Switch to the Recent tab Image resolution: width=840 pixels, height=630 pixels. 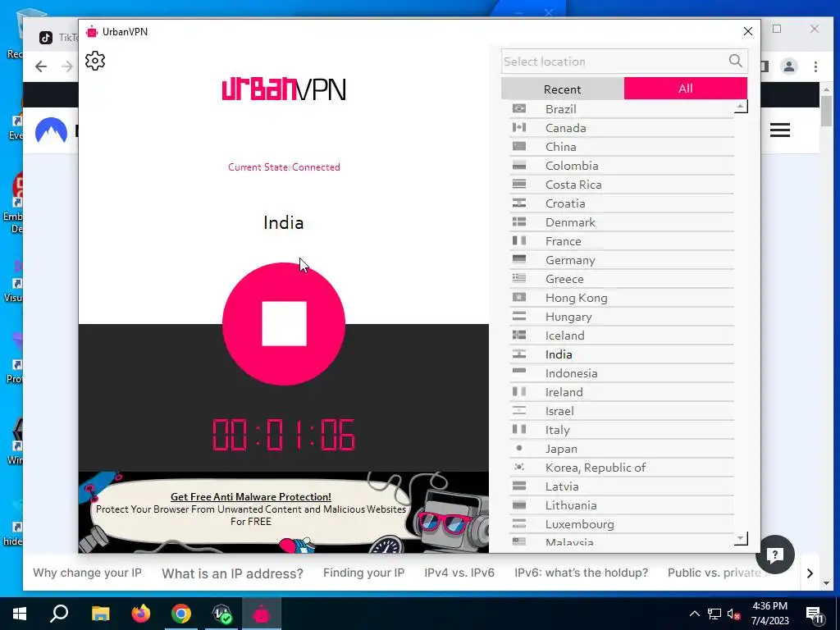tap(563, 89)
